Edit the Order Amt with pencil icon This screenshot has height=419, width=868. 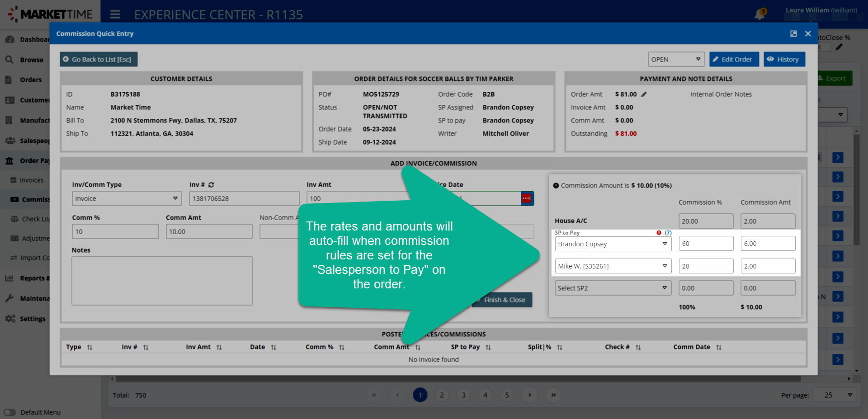click(644, 94)
